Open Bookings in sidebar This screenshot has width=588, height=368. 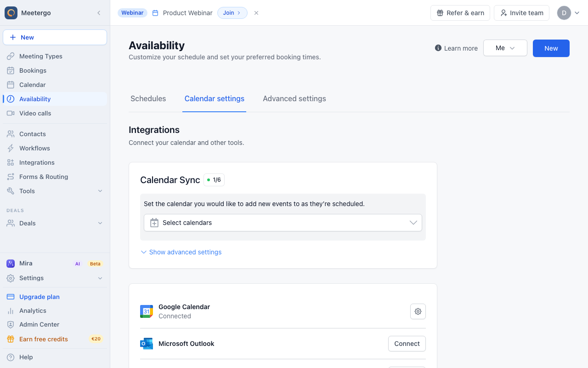click(55, 70)
